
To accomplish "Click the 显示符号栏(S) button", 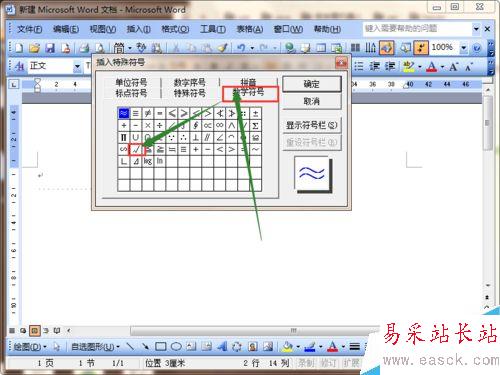I will click(312, 125).
